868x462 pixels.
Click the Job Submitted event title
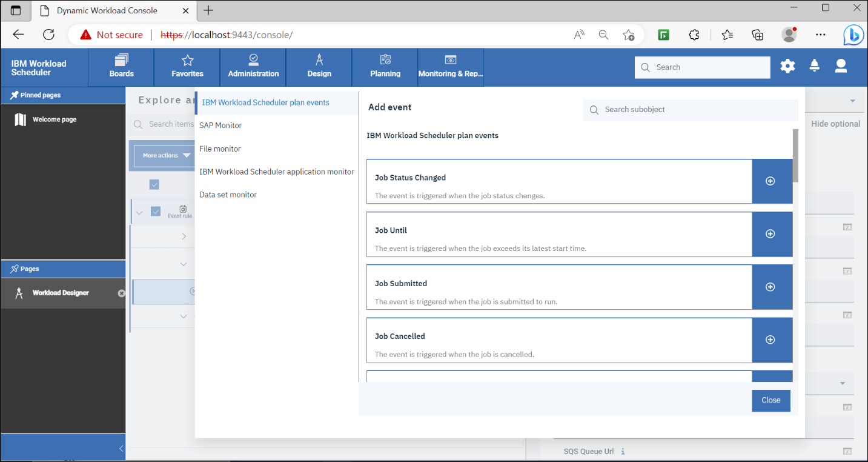401,284
